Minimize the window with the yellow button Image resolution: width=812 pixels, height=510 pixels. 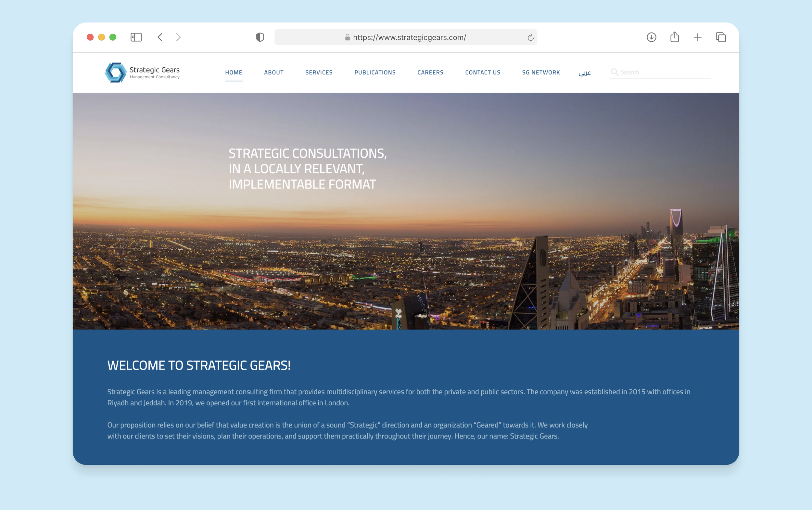(x=101, y=37)
